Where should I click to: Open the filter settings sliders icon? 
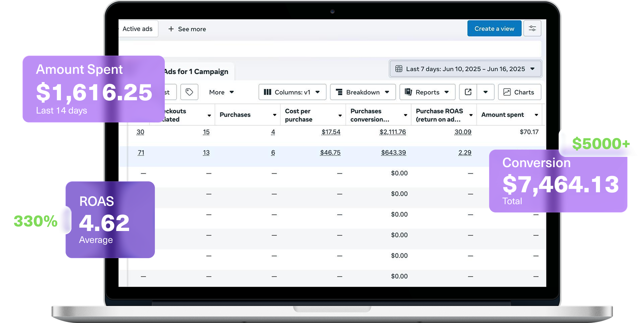tap(532, 28)
